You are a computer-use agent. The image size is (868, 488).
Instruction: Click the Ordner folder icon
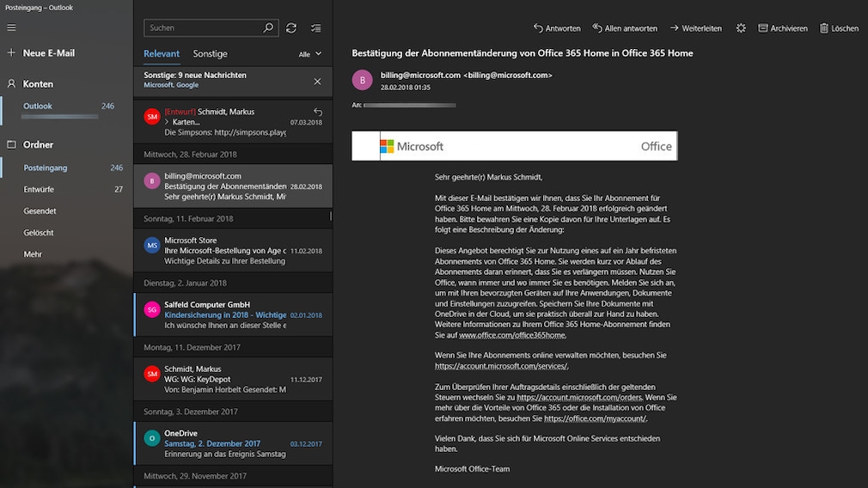pyautogui.click(x=11, y=144)
